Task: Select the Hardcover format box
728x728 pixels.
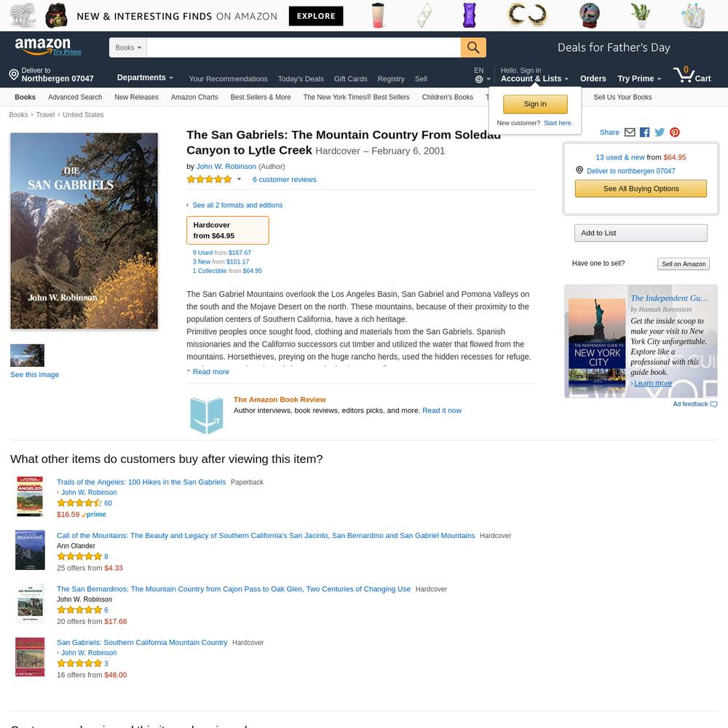Action: (x=227, y=230)
